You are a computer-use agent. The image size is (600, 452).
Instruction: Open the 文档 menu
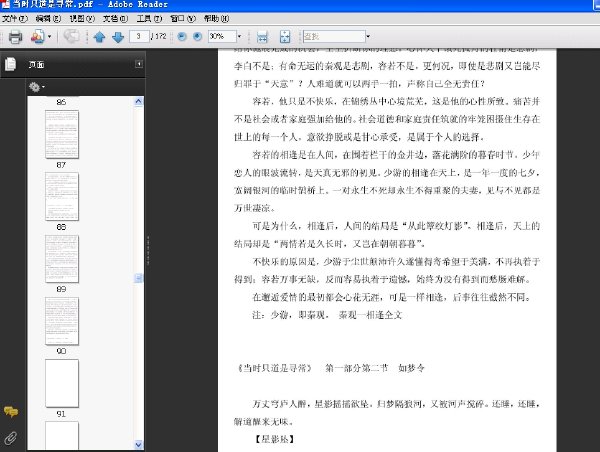[x=115, y=18]
